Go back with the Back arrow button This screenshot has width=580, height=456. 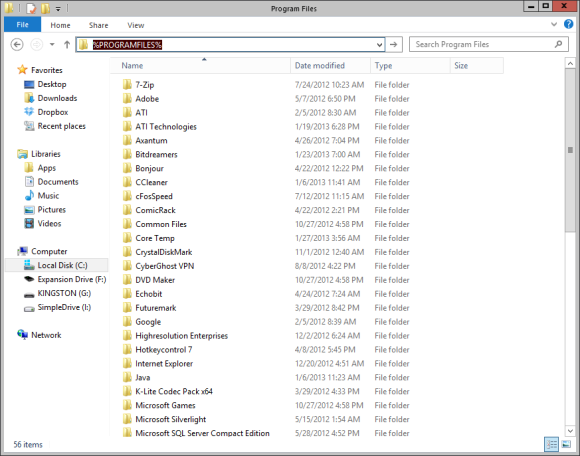[x=17, y=45]
